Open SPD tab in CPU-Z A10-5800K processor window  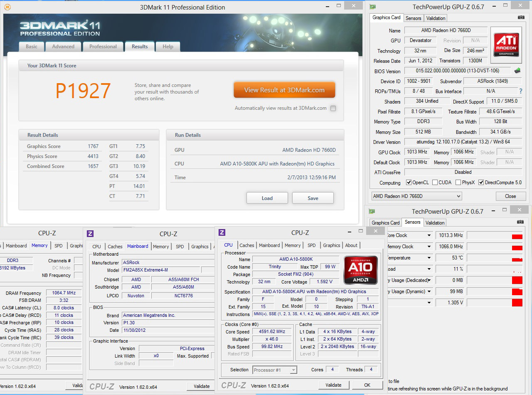click(312, 245)
